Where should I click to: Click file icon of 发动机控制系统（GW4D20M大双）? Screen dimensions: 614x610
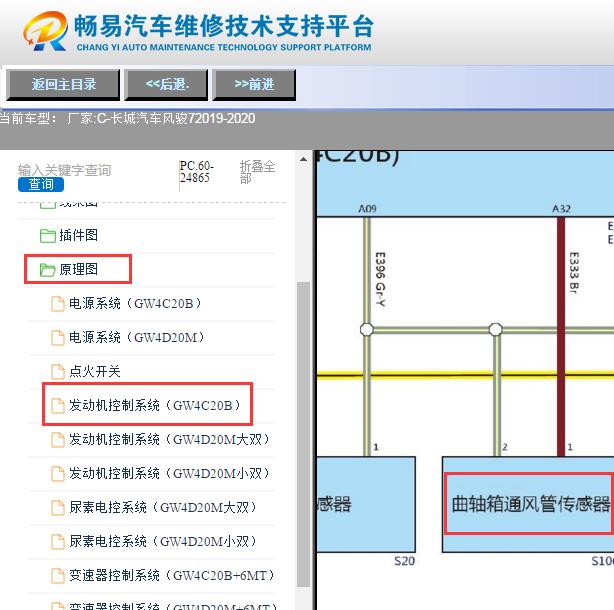(x=58, y=440)
